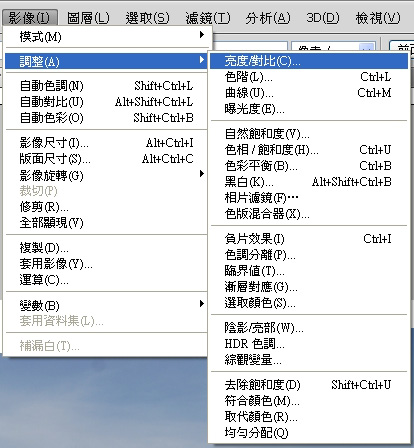414x448 pixels.
Task: Choose 色彩平衡(B) color balance
Action: [x=309, y=166]
